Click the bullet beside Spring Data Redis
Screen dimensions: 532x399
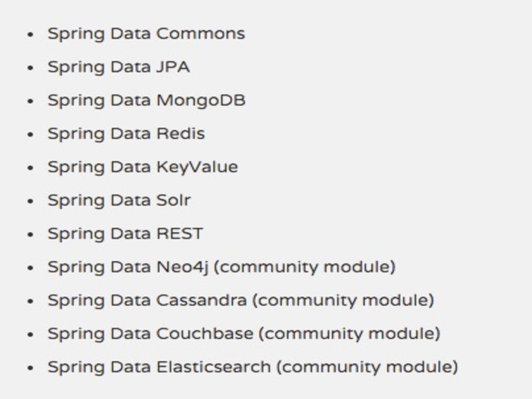point(31,135)
